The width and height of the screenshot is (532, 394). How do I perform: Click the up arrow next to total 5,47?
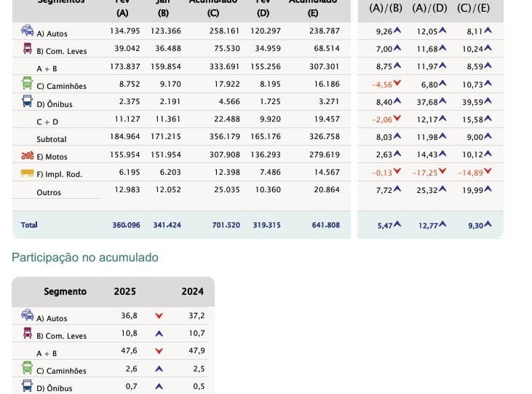coord(397,224)
